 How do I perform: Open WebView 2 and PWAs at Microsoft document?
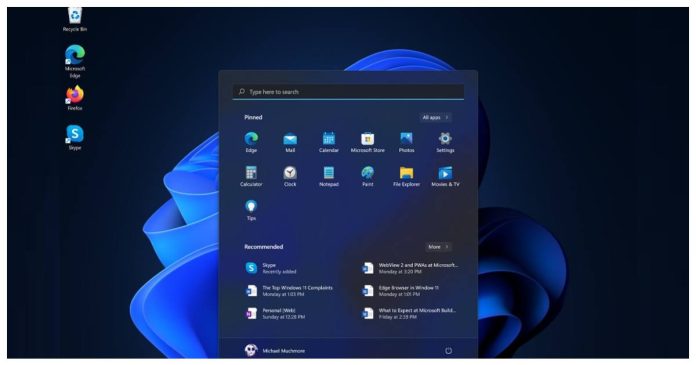click(410, 268)
